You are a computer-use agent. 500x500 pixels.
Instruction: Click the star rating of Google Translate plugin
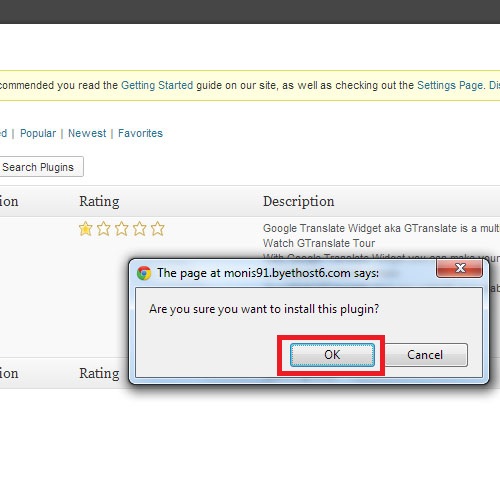click(x=122, y=229)
